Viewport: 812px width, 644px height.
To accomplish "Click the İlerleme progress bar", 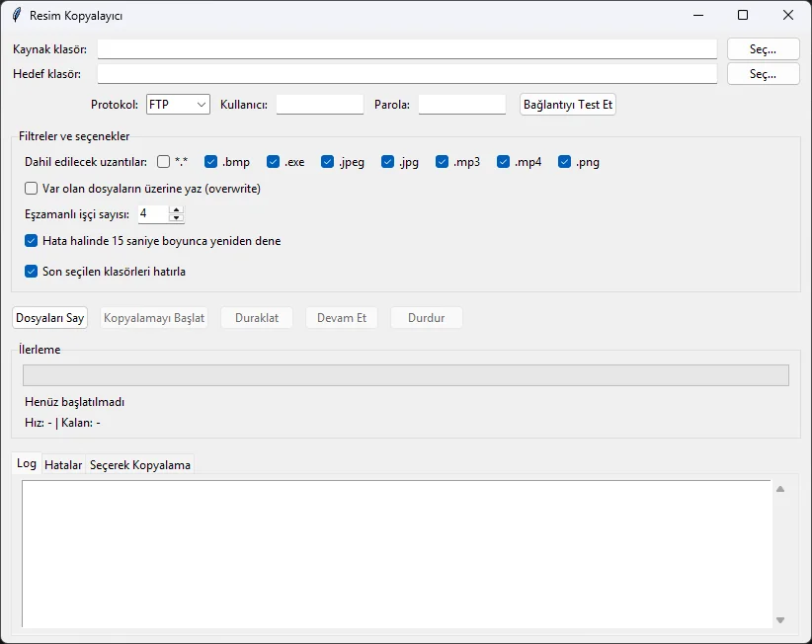I will point(405,375).
